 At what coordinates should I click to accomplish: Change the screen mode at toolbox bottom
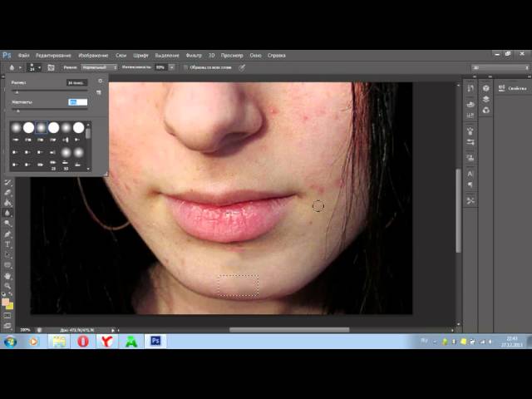(x=7, y=326)
